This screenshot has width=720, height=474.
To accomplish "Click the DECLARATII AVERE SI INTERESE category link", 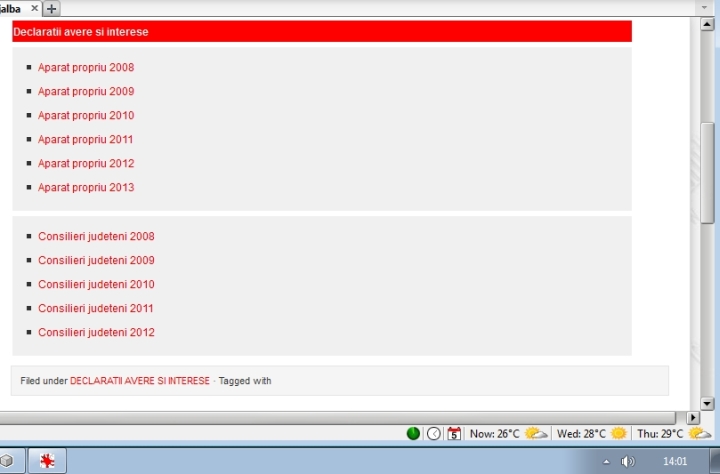I will coord(140,381).
